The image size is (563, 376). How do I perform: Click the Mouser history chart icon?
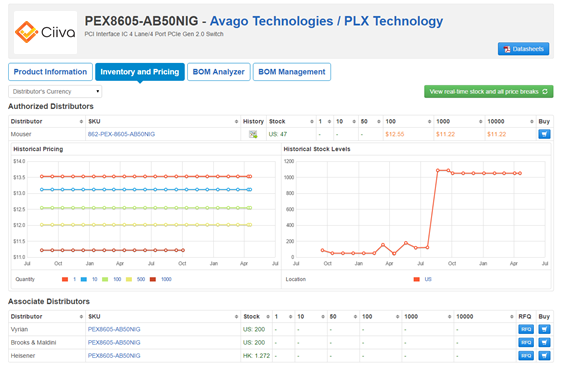[253, 134]
